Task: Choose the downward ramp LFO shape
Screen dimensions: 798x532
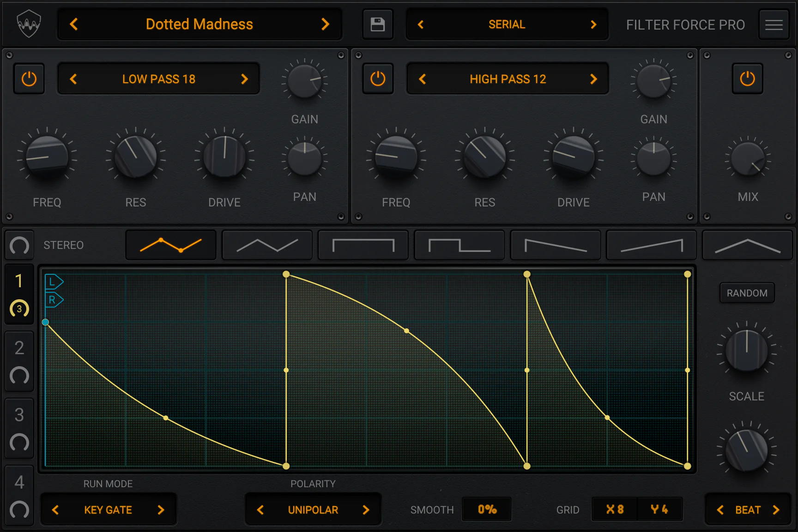Action: (x=555, y=245)
